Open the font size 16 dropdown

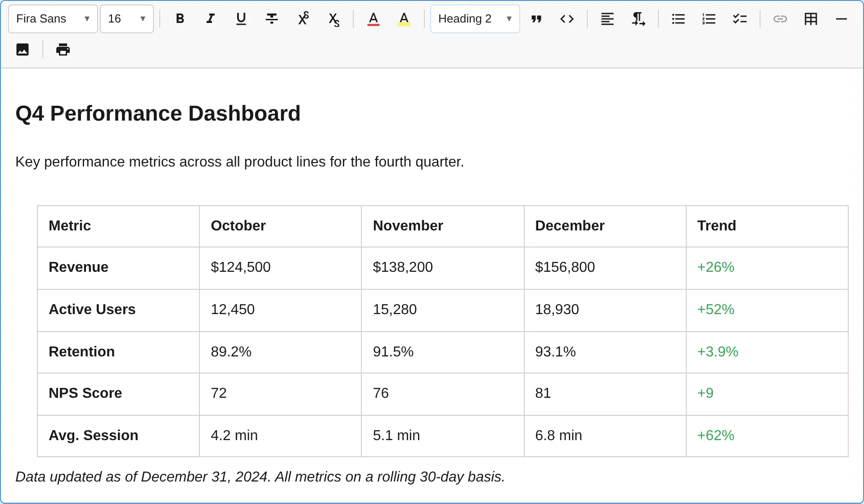pos(126,19)
